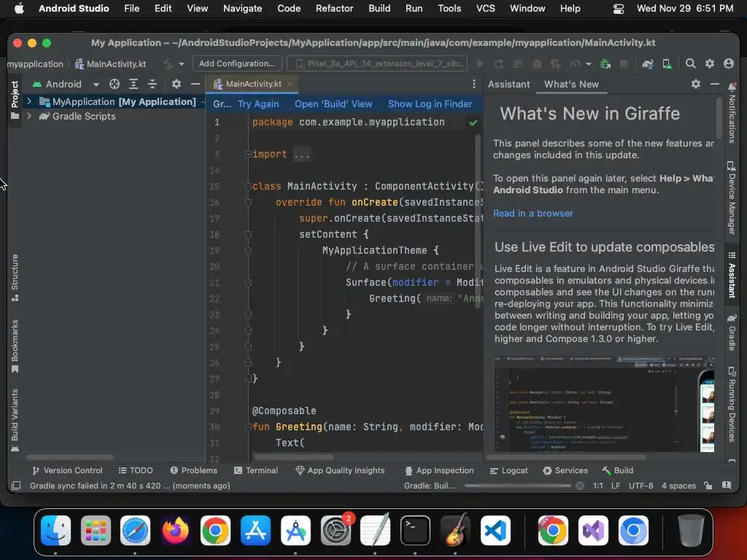Click editor horizontal scrollbar

294,457
